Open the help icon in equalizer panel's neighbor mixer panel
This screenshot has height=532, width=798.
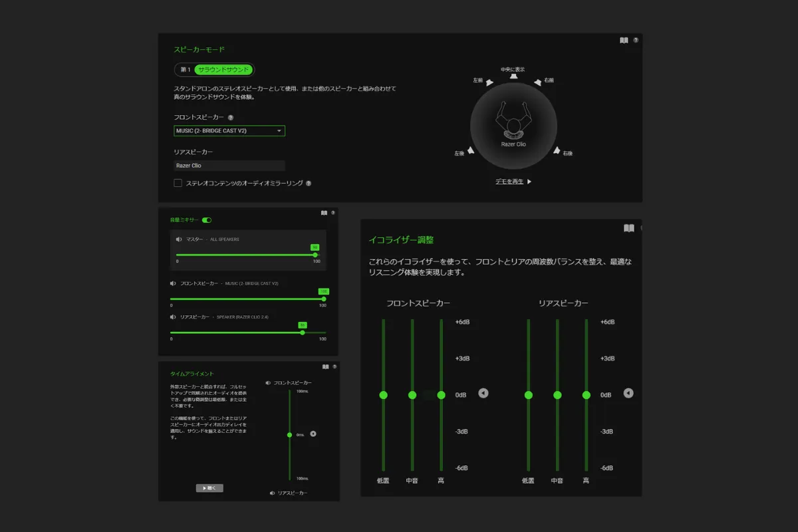[332, 213]
